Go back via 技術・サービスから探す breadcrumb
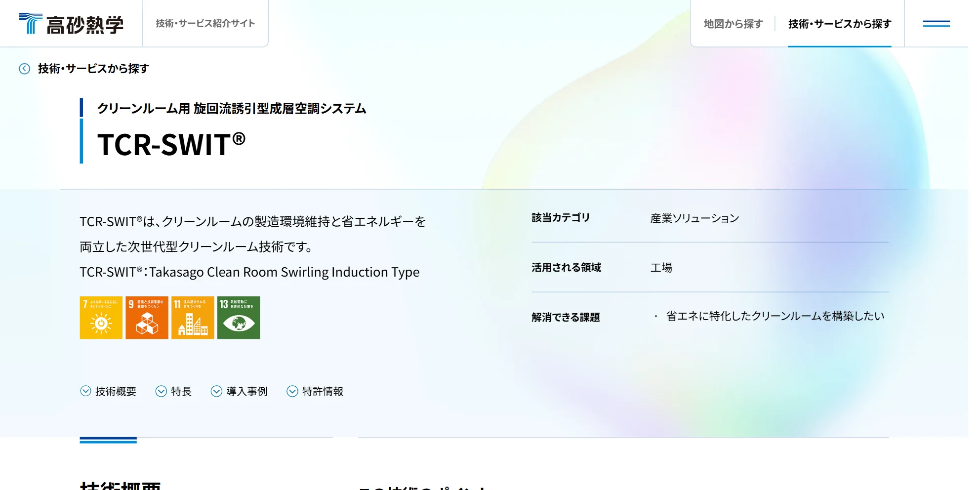 [x=93, y=69]
